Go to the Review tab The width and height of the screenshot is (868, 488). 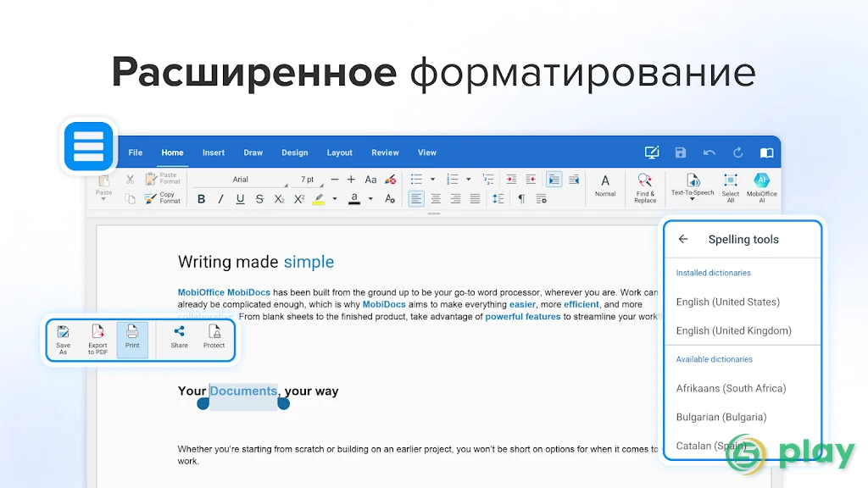click(x=385, y=152)
